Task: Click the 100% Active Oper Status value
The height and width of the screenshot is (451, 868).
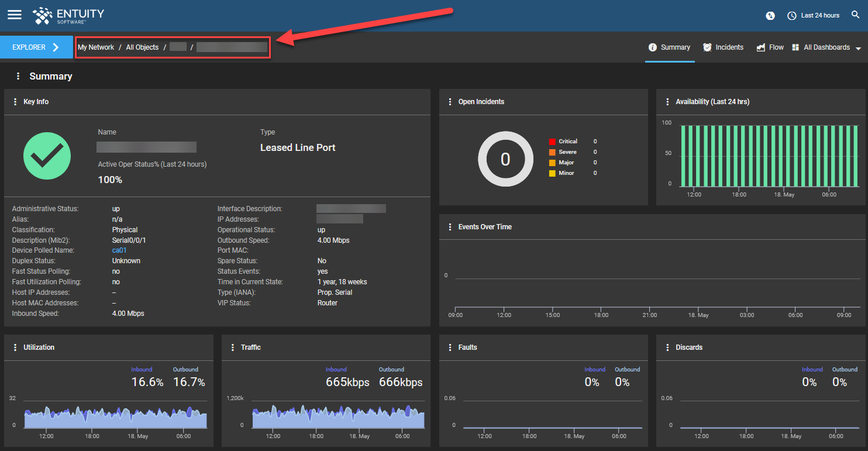Action: coord(110,180)
